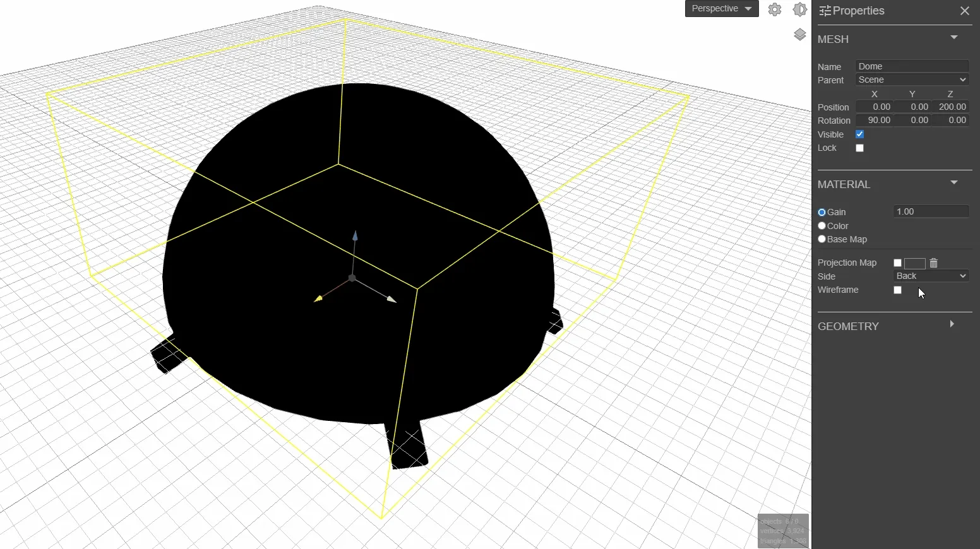
Task: Close the Properties panel
Action: (x=964, y=11)
